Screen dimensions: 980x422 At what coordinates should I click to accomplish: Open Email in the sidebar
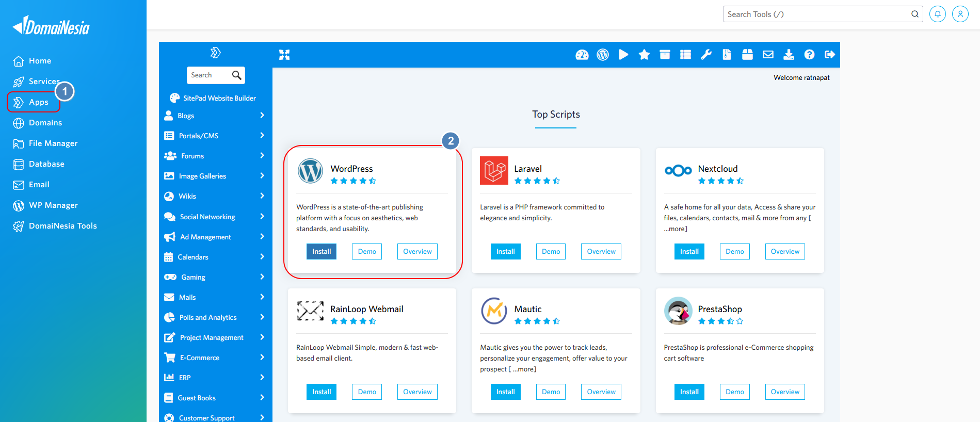(31, 185)
